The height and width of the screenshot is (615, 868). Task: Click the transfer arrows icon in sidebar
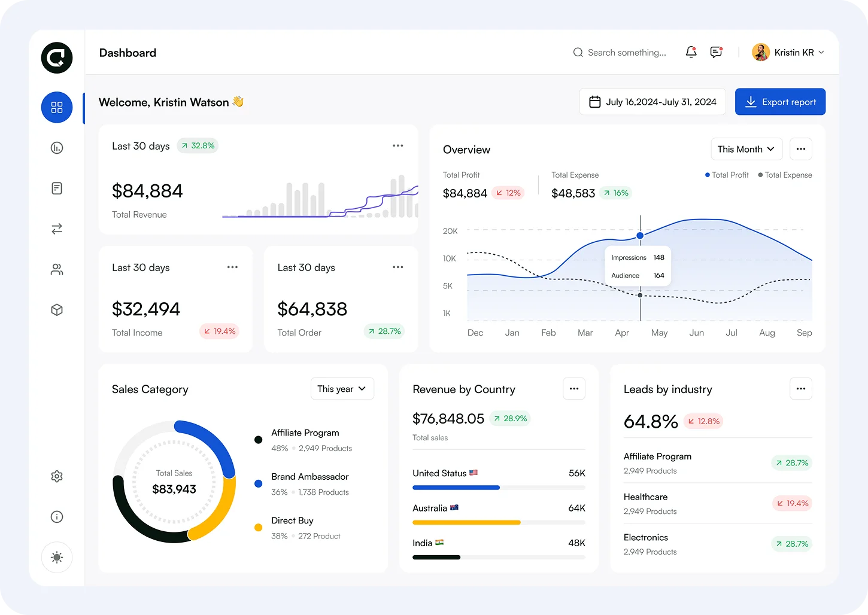(x=57, y=229)
